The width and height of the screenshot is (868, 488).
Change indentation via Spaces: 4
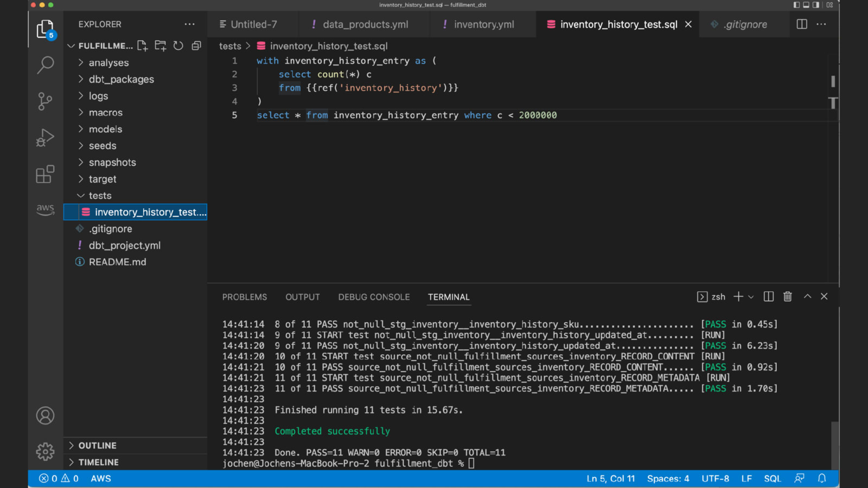(668, 478)
